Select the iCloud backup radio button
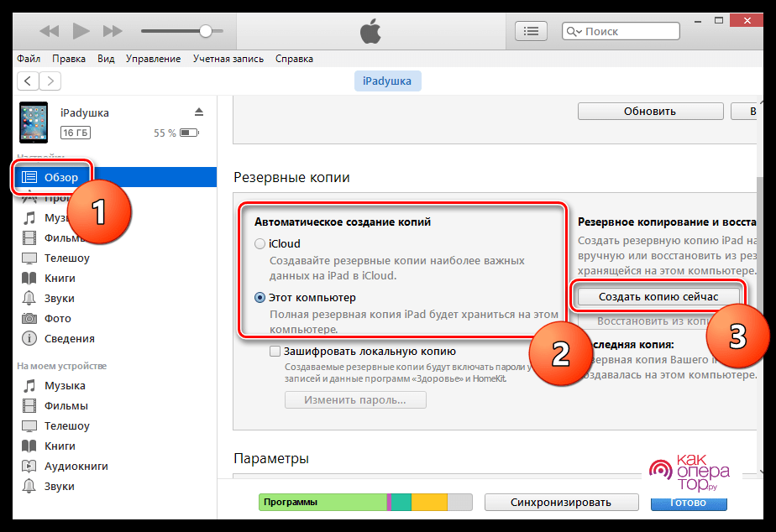This screenshot has height=532, width=776. (260, 243)
